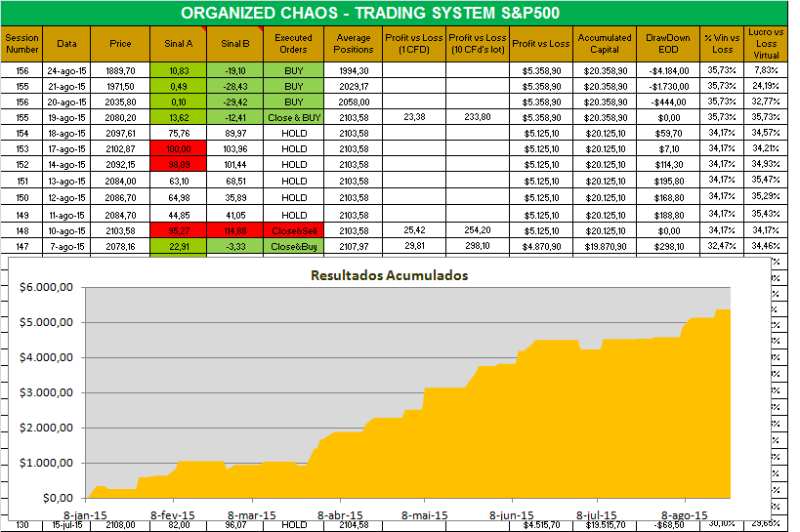This screenshot has width=800, height=532.
Task: Click the DrawDown EOD header
Action: click(668, 44)
